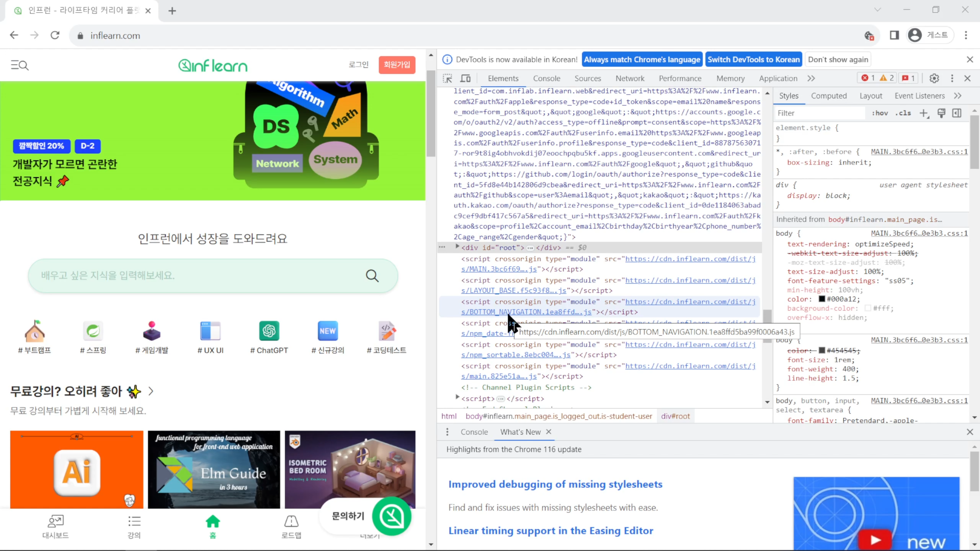This screenshot has width=980, height=551.
Task: Click the red sign-up button
Action: click(397, 65)
